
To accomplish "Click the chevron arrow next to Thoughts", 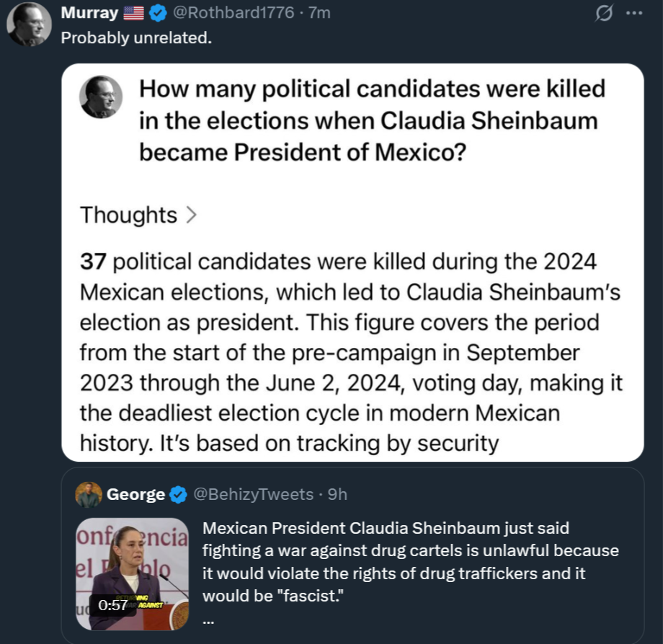I will [x=191, y=215].
